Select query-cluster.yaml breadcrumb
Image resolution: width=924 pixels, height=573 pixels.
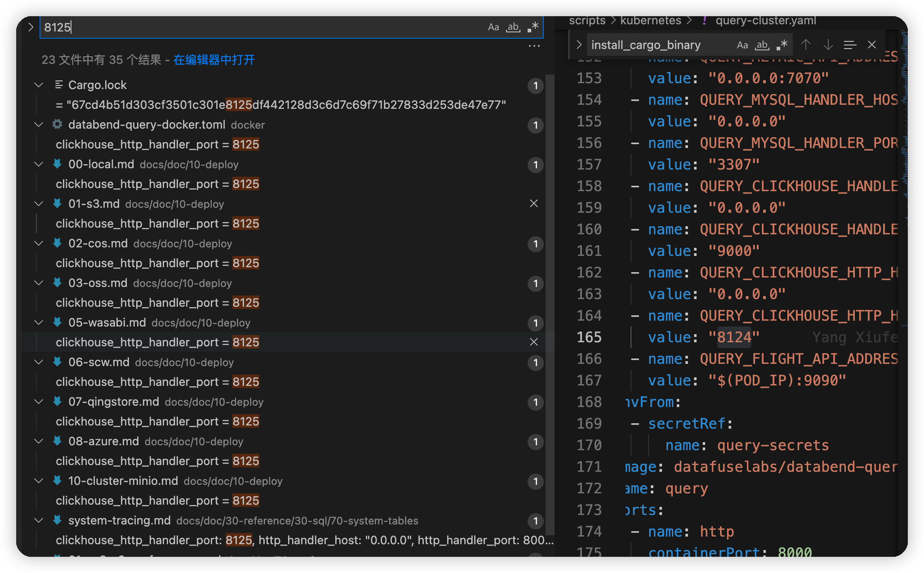coord(766,21)
